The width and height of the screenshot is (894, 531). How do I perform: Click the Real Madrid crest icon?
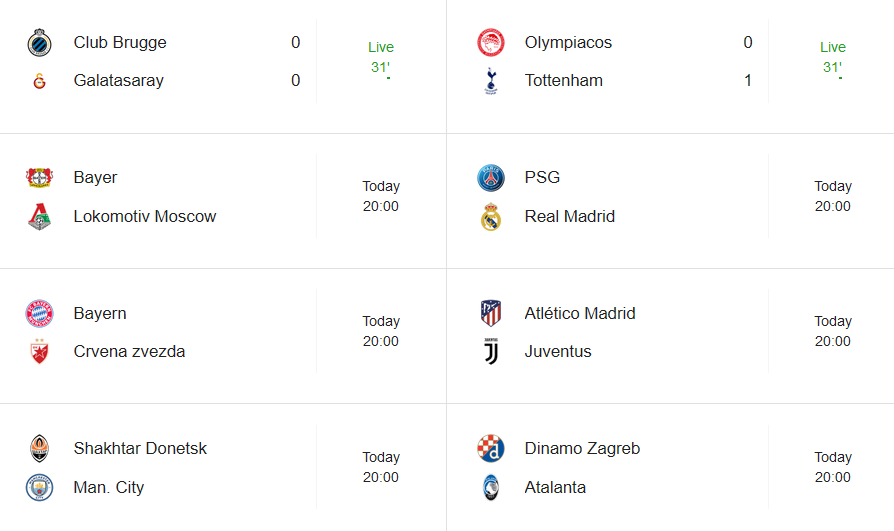click(491, 217)
